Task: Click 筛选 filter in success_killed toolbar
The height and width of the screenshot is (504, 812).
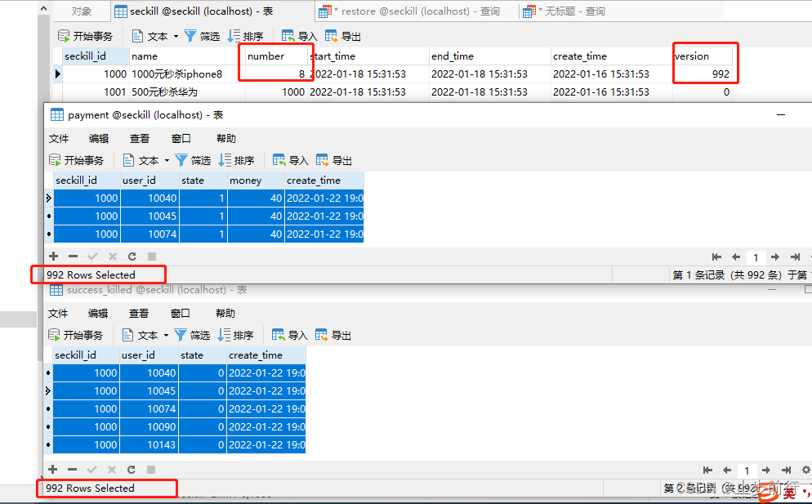Action: coord(192,335)
